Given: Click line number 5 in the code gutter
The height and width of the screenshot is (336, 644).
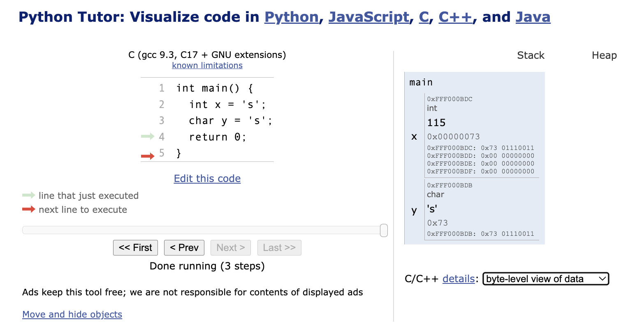Looking at the screenshot, I should [162, 153].
